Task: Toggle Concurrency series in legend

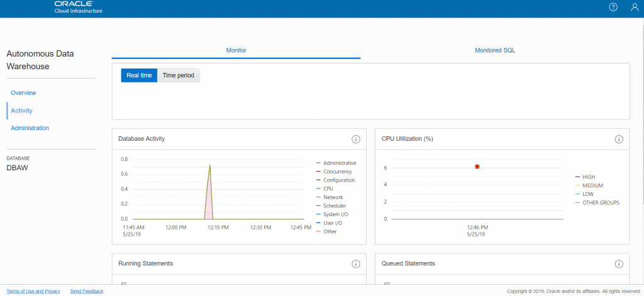Action: pyautogui.click(x=334, y=172)
